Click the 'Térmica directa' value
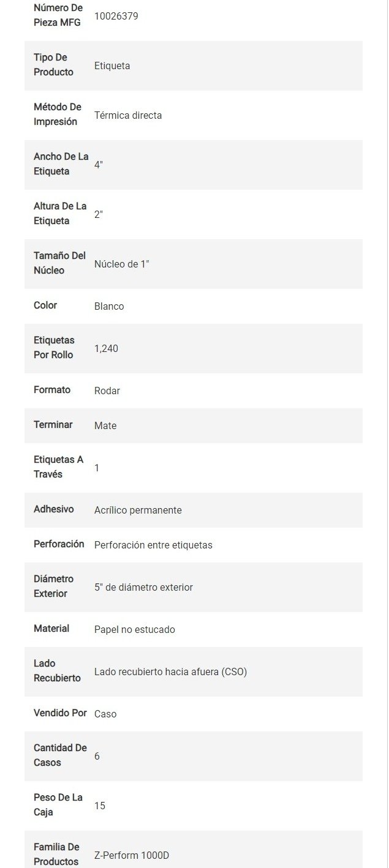Image resolution: width=389 pixels, height=868 pixels. pyautogui.click(x=128, y=115)
